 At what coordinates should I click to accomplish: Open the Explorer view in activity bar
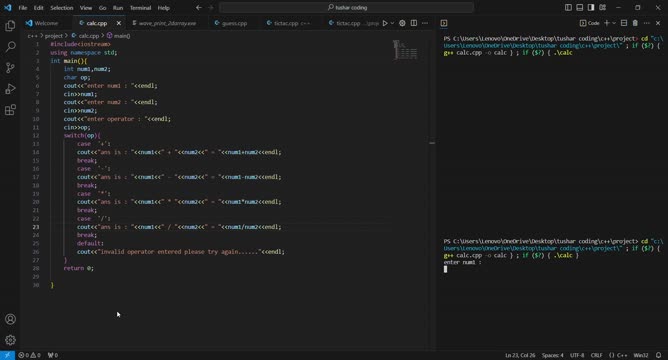tap(10, 26)
